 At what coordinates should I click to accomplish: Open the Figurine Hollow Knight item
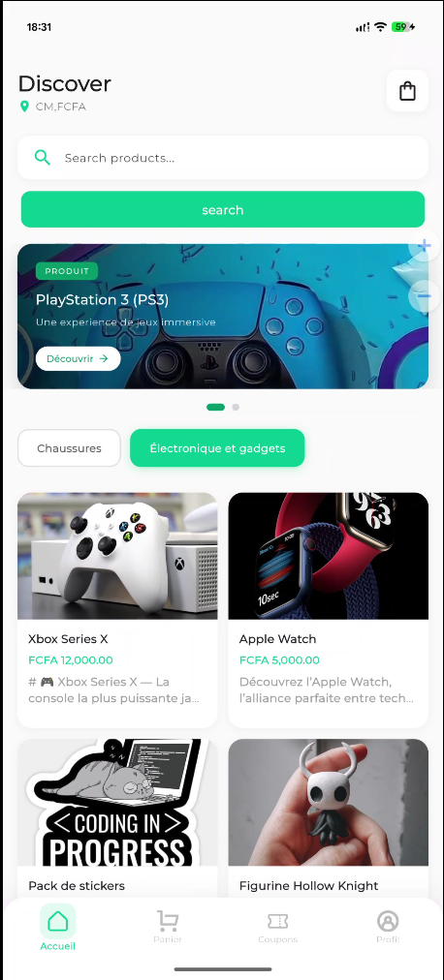pyautogui.click(x=329, y=818)
